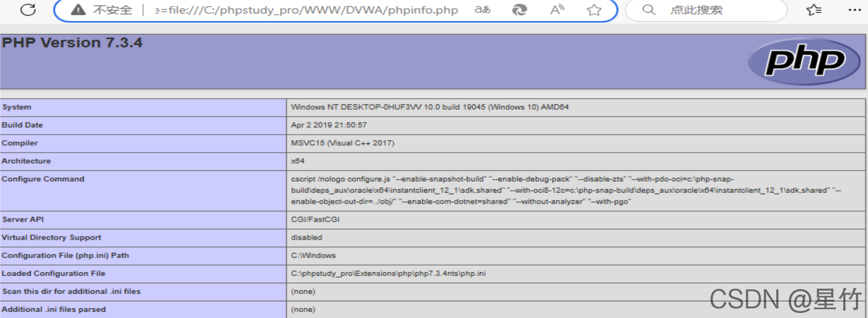Reload the page with the refresh icon

click(x=28, y=9)
